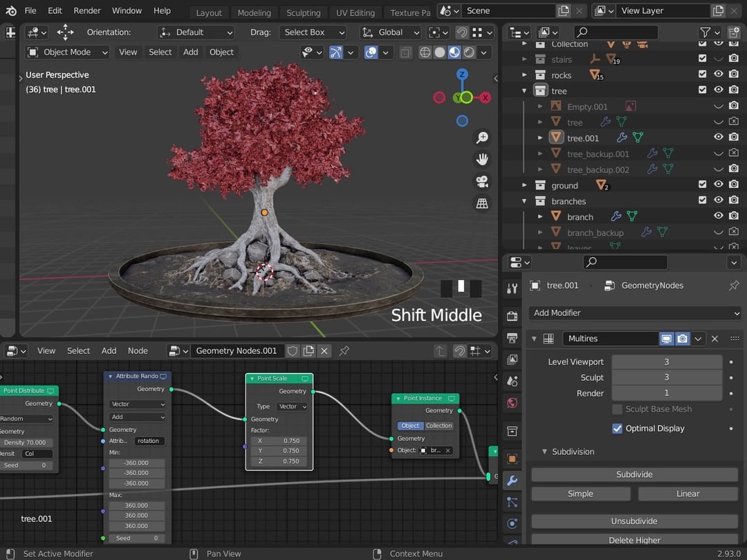This screenshot has width=747, height=560.
Task: Pin the node editor node tree
Action: pos(344,351)
